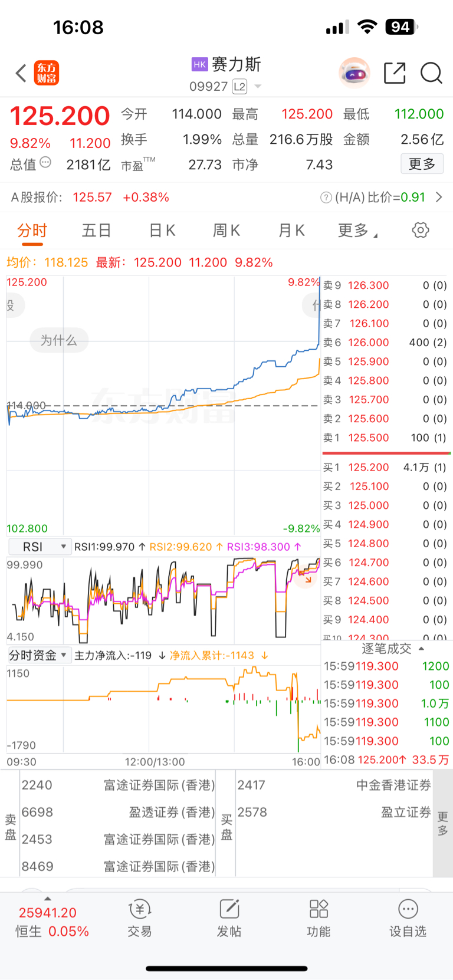Switch to the 五日 tab
Screen dimensions: 453x980
[x=97, y=231]
